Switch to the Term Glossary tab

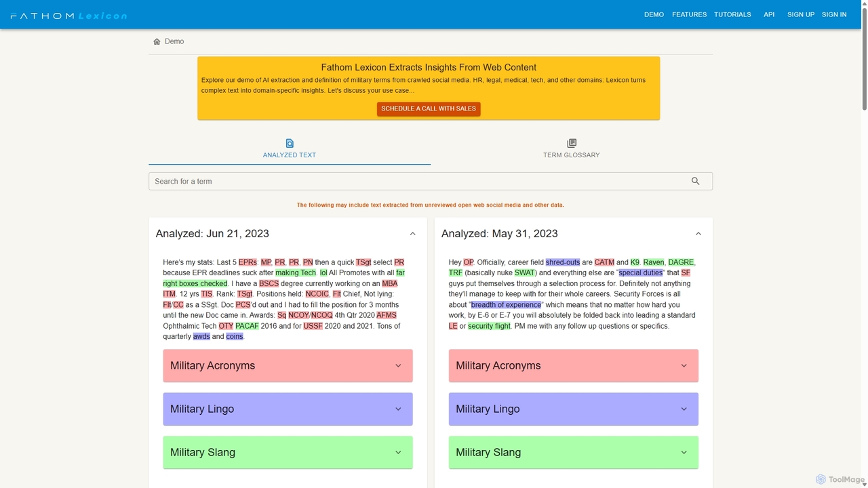coord(572,148)
